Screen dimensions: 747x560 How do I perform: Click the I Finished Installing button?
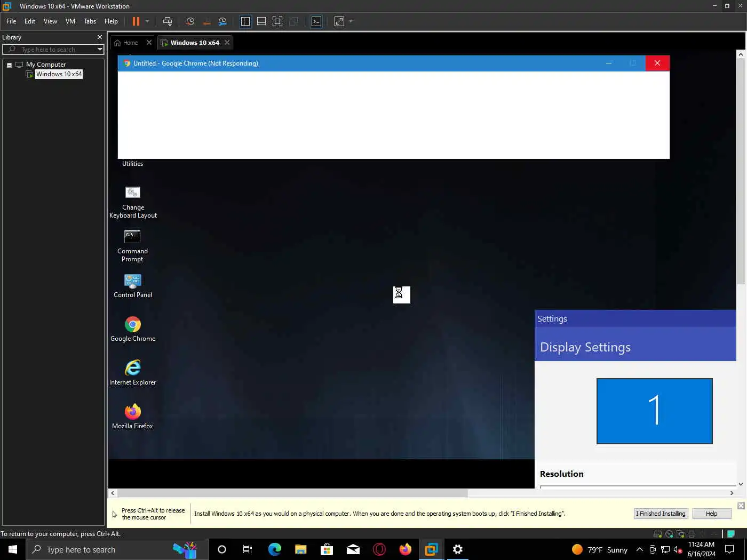[661, 514]
